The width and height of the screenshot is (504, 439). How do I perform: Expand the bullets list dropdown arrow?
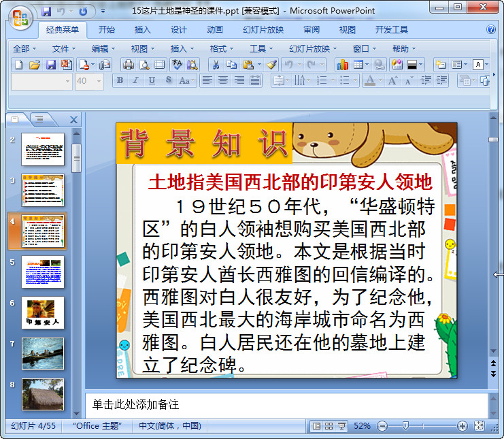point(355,81)
